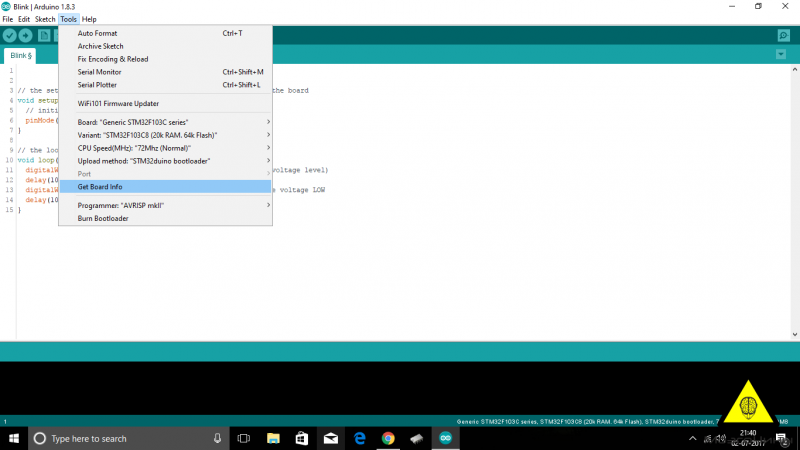Open the File menu
Viewport: 800px width, 450px height.
pos(8,19)
